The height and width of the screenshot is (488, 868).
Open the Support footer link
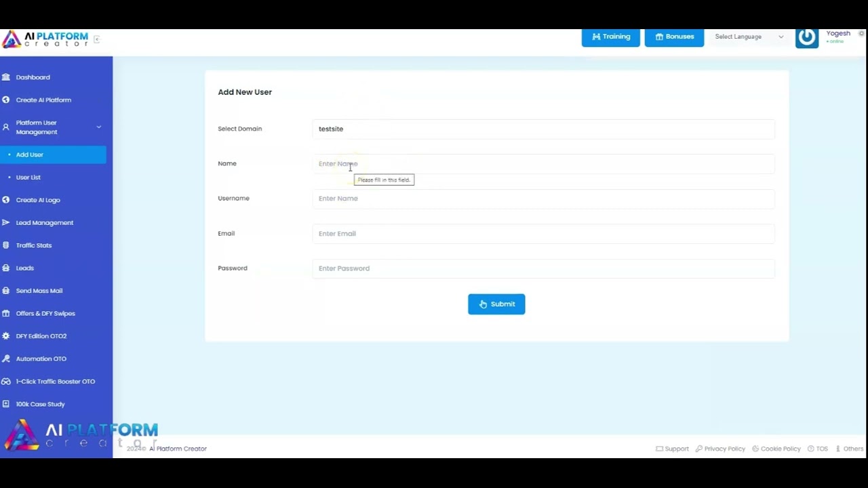click(672, 449)
